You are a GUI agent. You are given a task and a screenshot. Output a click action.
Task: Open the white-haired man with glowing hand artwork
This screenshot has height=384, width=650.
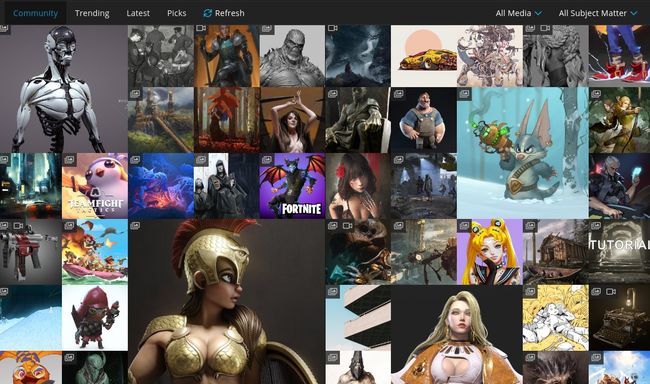(x=619, y=186)
